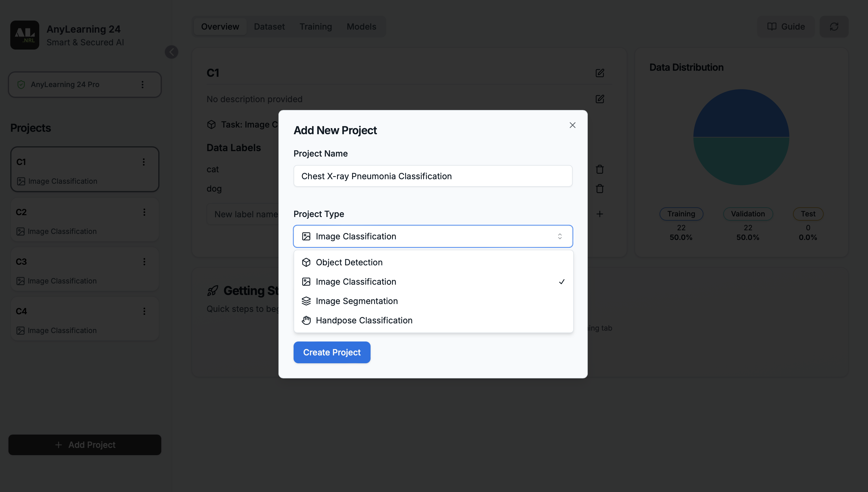Switch to the Dataset tab

(x=269, y=26)
